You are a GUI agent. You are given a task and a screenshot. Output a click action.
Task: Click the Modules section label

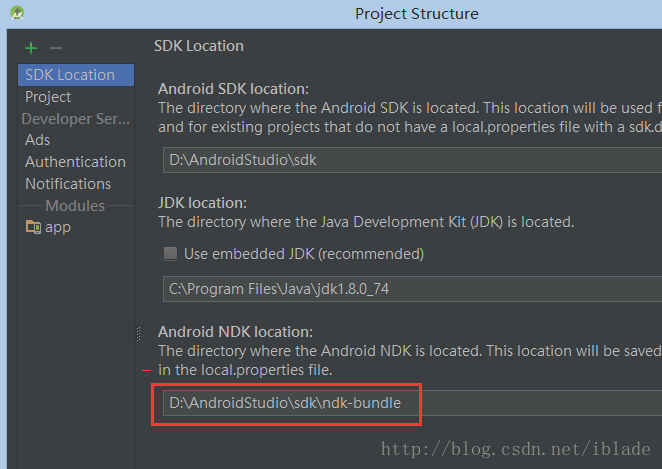75,206
